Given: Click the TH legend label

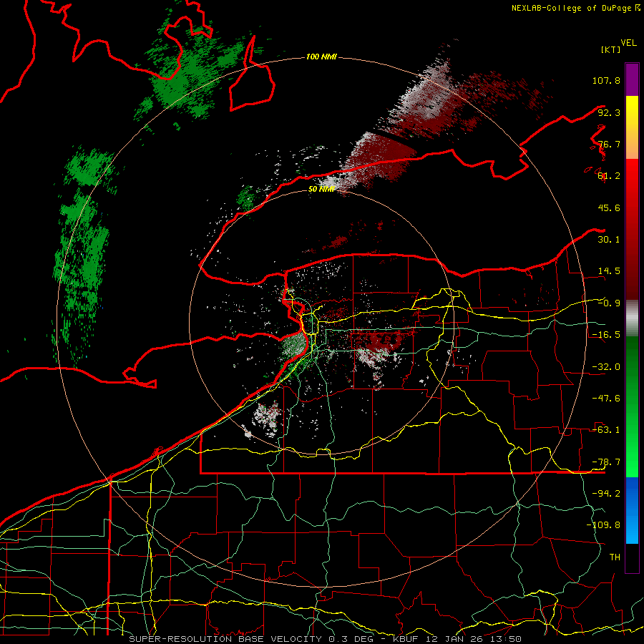Looking at the screenshot, I should [615, 557].
